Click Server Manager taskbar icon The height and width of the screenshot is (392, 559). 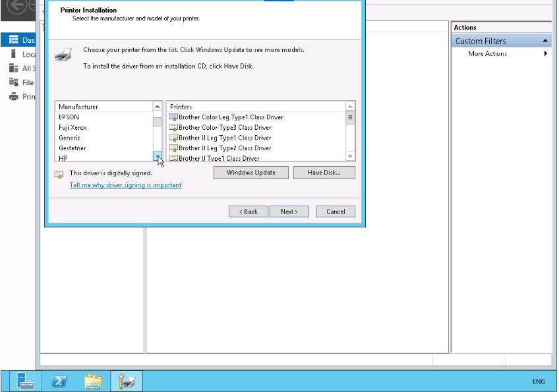point(26,381)
